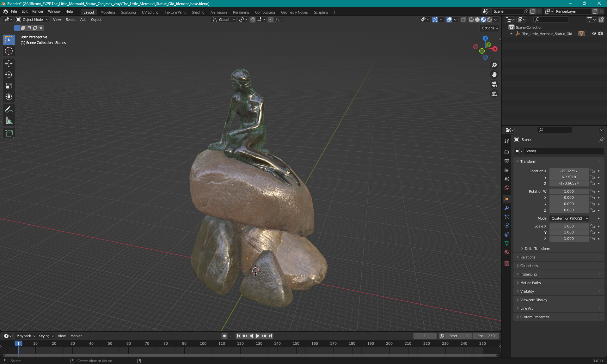Play the animation forward

click(x=258, y=336)
